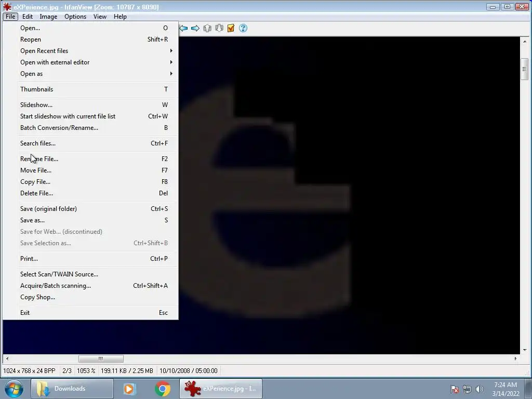Choose Delete File... entry

coord(97,193)
